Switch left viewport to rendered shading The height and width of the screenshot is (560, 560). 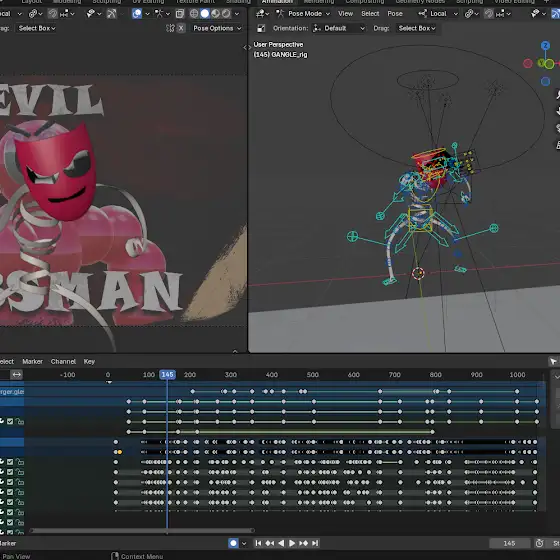(226, 14)
